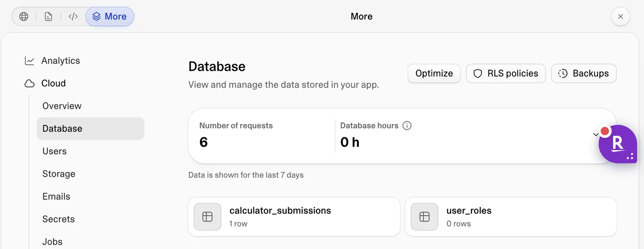Open Backups
644x249 pixels.
(584, 74)
